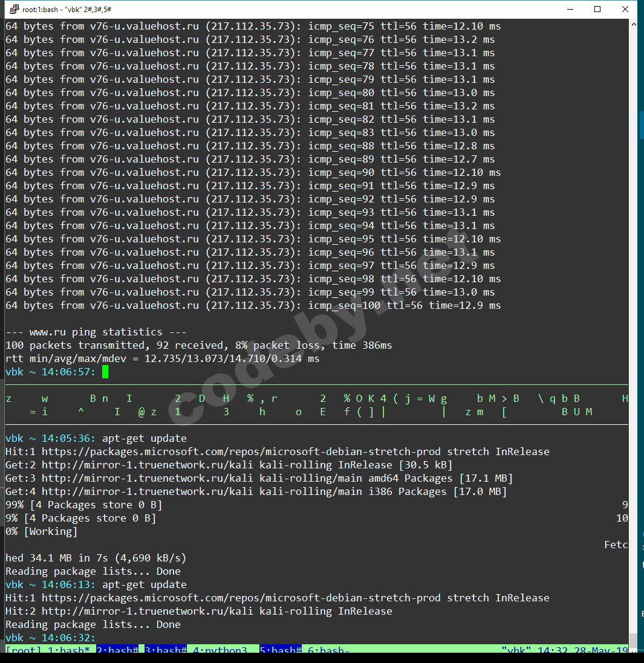This screenshot has width=644, height=663.
Task: Click the 'Get:3' amd64 Packages [17.1 MB] line
Action: [x=259, y=479]
